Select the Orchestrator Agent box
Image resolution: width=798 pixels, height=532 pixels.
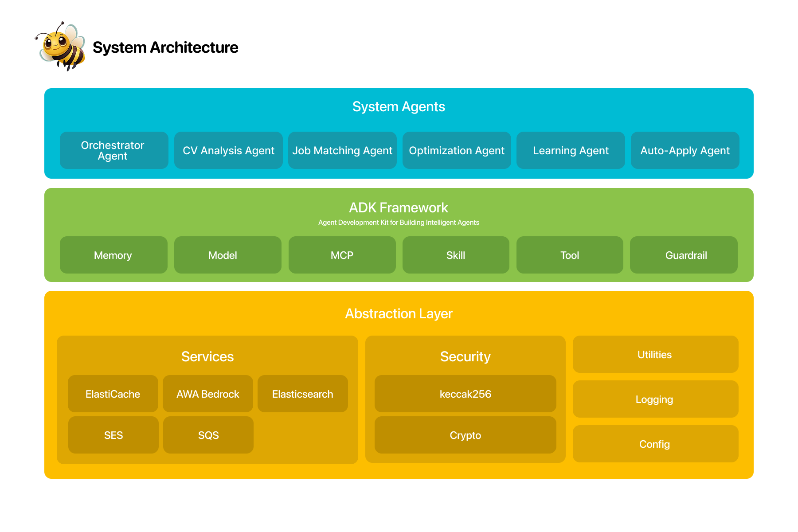pos(114,150)
